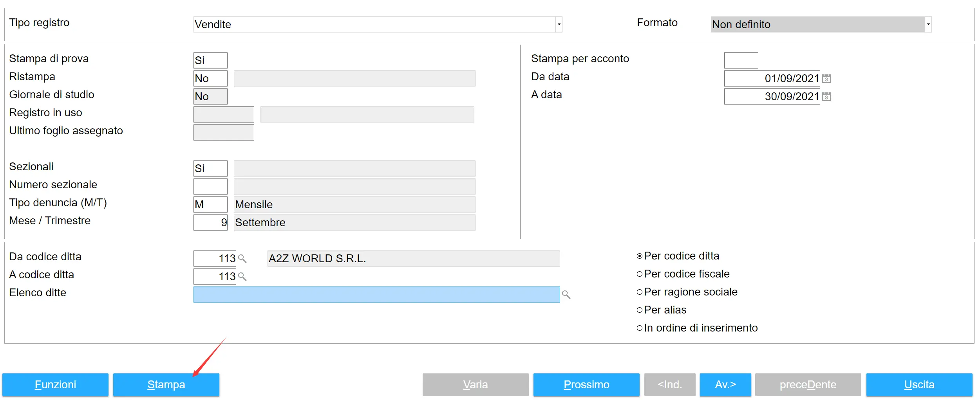Click the Prossimo button

[x=586, y=385]
